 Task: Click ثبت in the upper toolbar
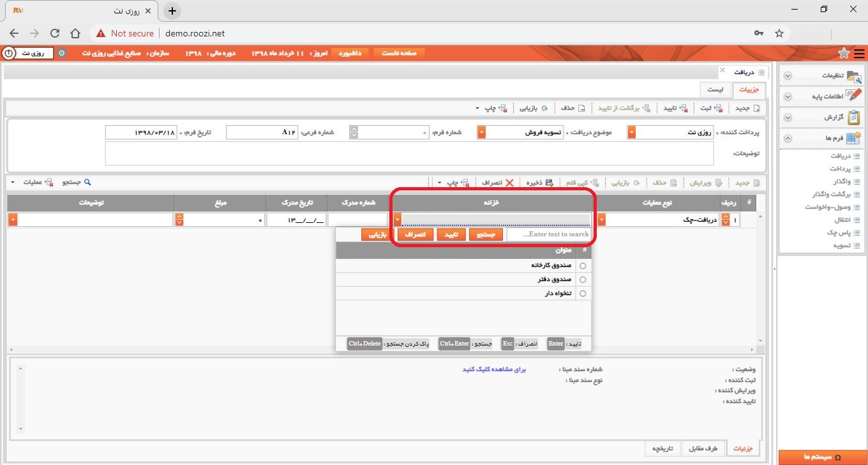pyautogui.click(x=711, y=108)
